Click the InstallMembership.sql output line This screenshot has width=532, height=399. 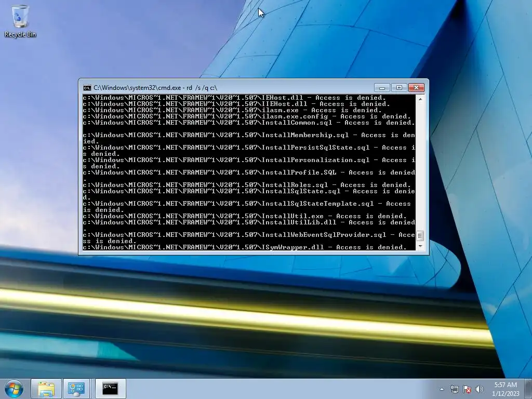(249, 138)
